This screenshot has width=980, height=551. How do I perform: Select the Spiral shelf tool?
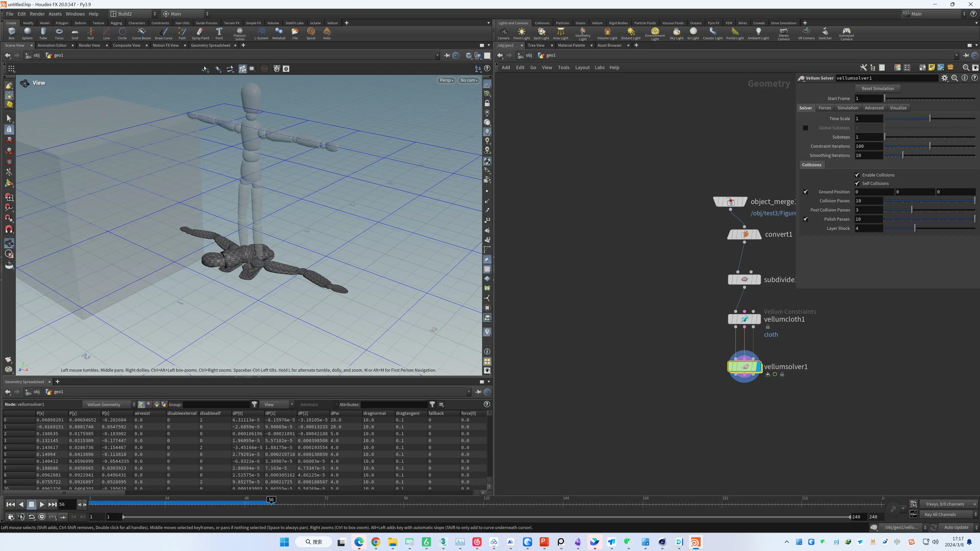(x=311, y=33)
